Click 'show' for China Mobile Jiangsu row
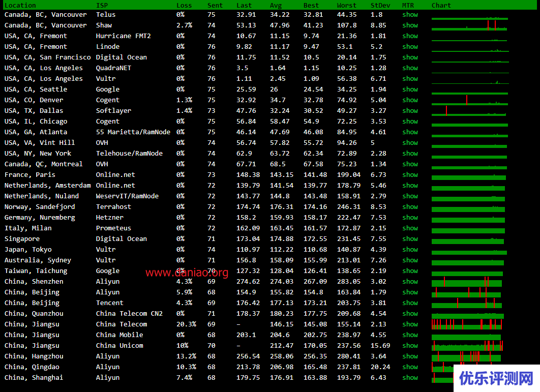The image size is (540, 392). 410,335
